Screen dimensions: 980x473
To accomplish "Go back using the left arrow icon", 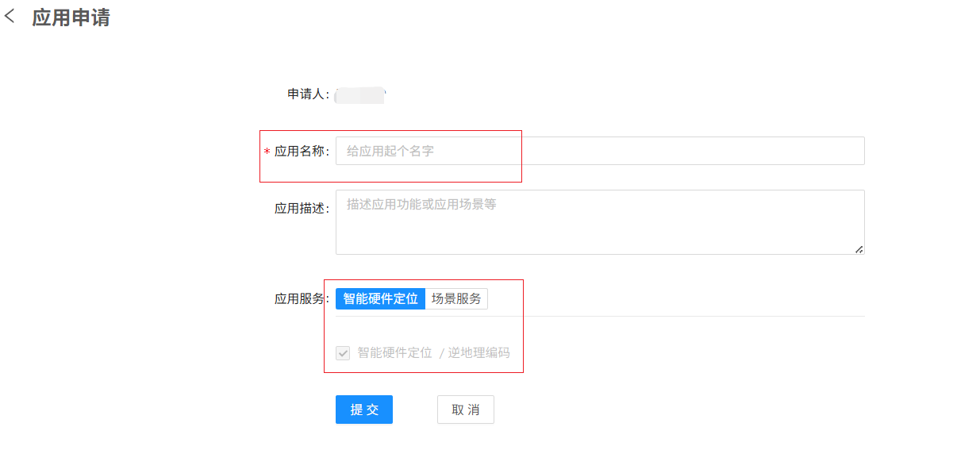I will 10,17.
